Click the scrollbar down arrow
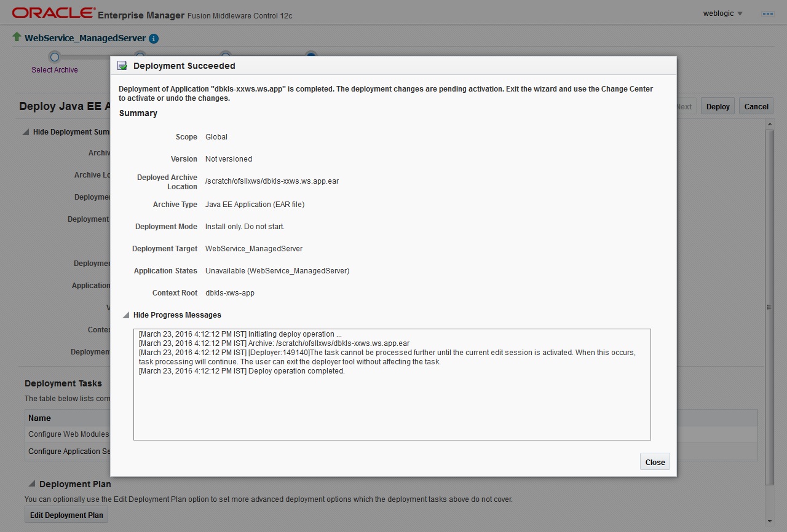 769,522
